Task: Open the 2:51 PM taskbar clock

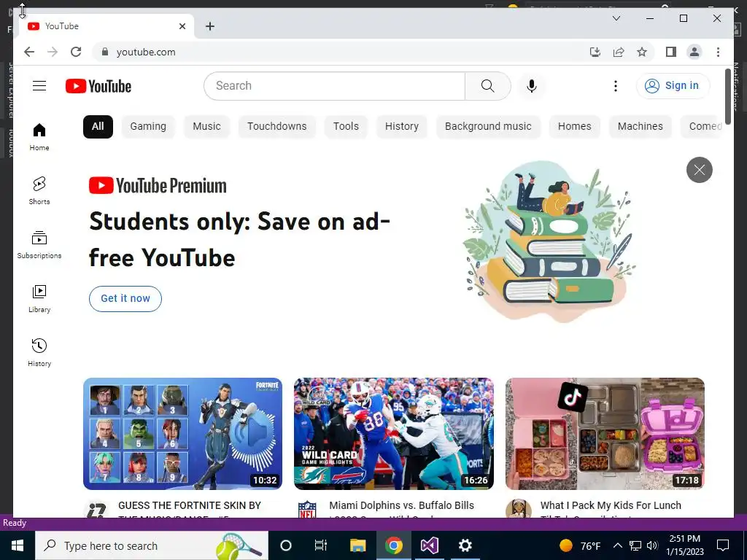Action: [x=684, y=545]
